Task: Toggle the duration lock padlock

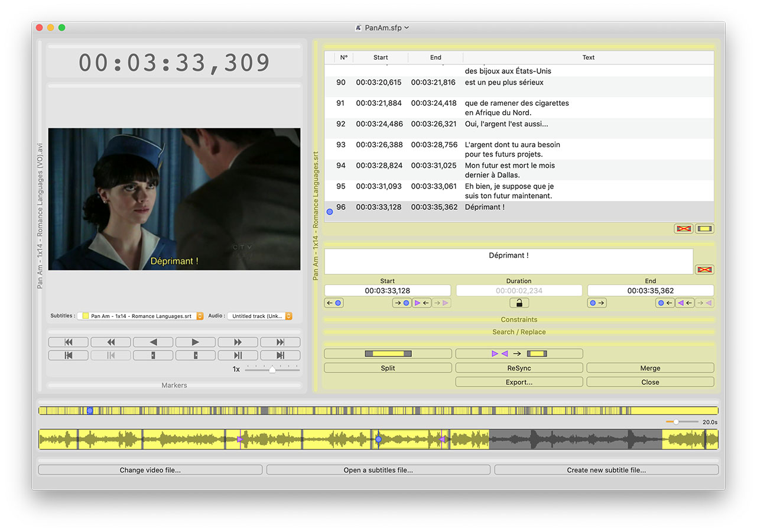Action: click(x=519, y=303)
